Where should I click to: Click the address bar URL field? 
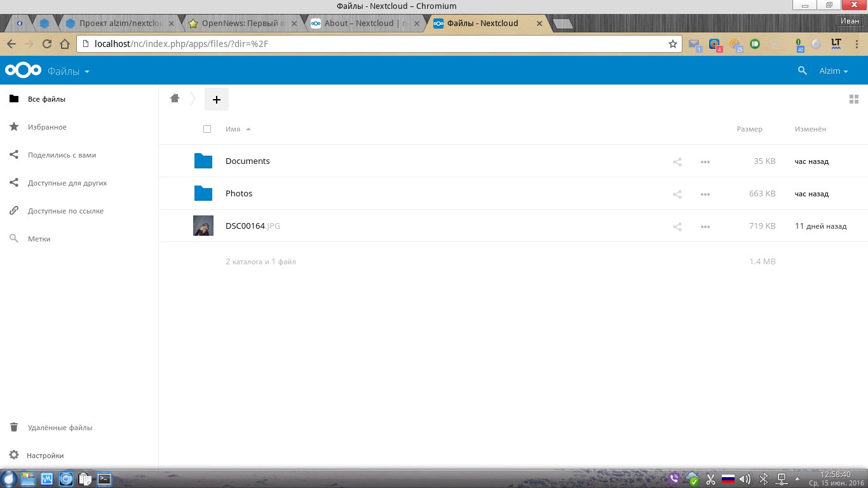pos(379,44)
